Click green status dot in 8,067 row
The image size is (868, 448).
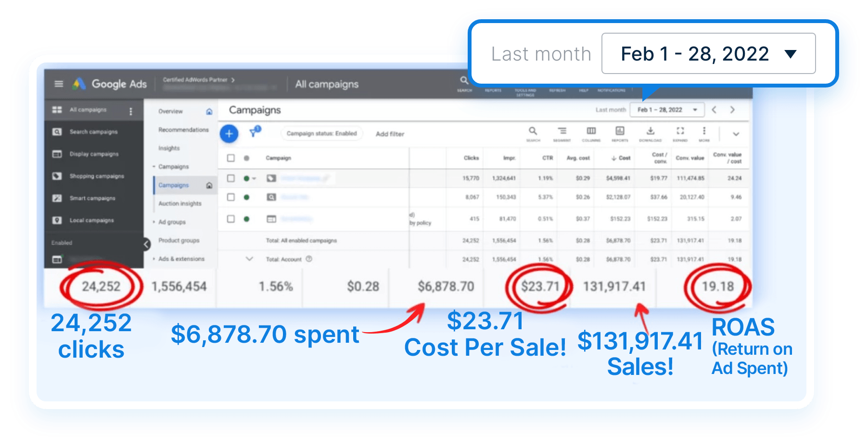(x=246, y=197)
